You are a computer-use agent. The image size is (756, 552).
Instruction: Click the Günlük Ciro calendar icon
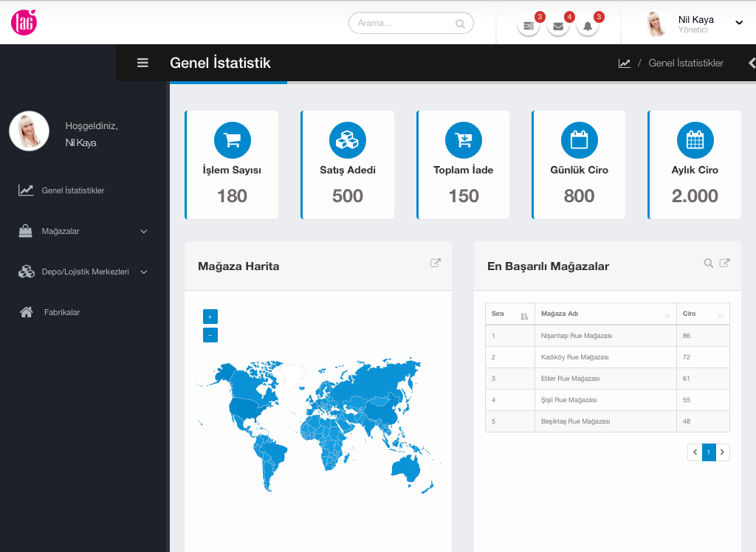(579, 139)
